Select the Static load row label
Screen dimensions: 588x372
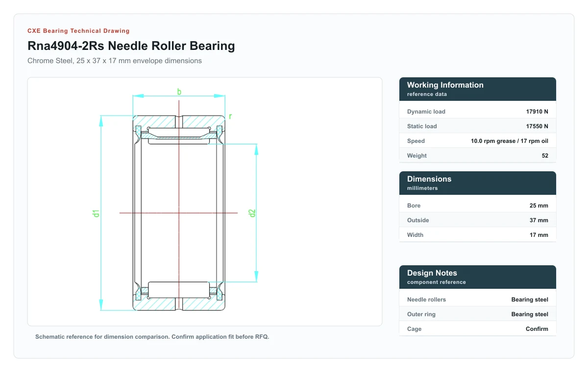[422, 126]
